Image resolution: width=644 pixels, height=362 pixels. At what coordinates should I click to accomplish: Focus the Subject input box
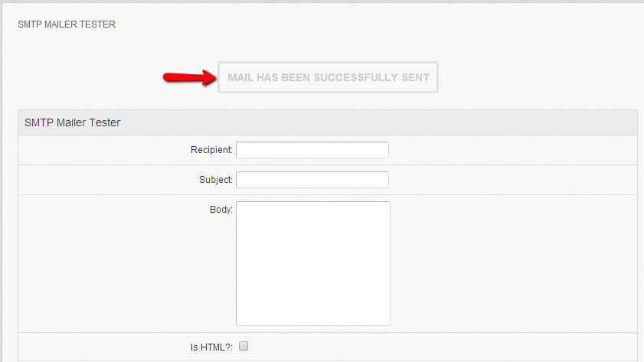coord(312,180)
